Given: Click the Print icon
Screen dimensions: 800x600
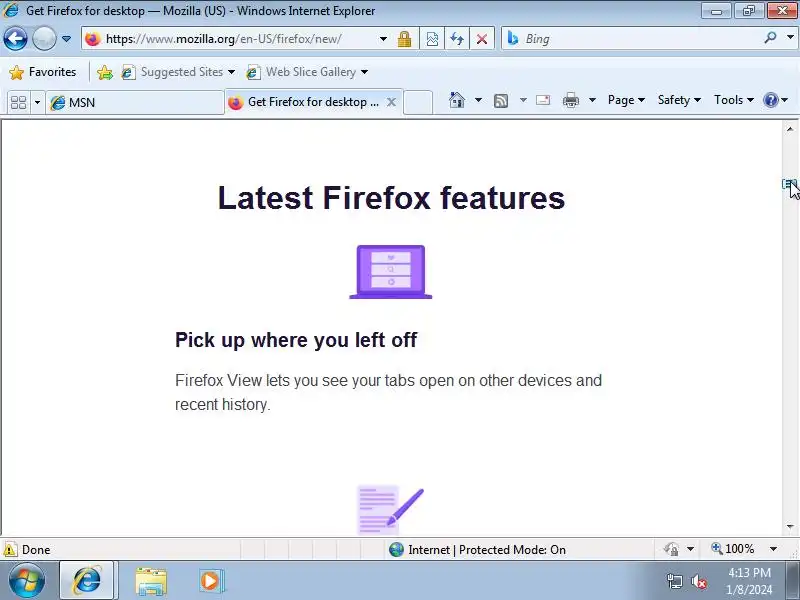Looking at the screenshot, I should tap(571, 100).
